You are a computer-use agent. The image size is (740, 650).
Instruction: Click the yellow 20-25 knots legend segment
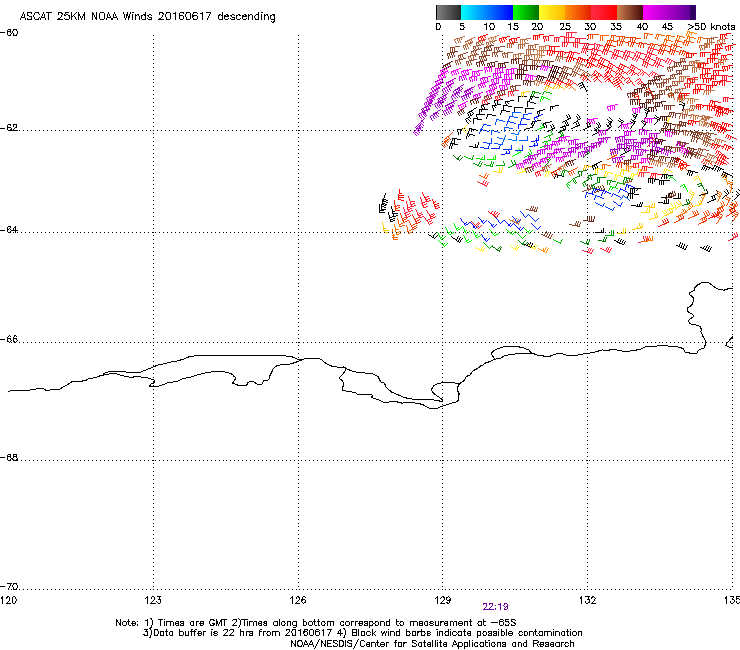click(552, 12)
